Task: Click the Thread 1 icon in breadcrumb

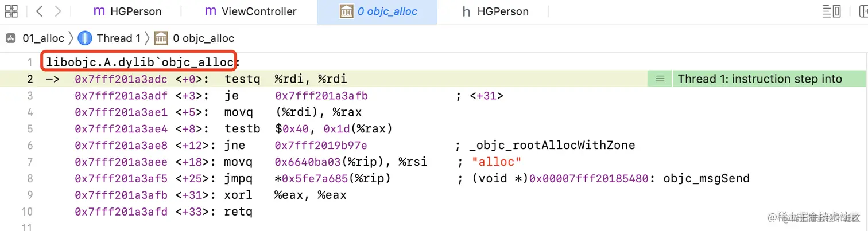Action: [85, 38]
